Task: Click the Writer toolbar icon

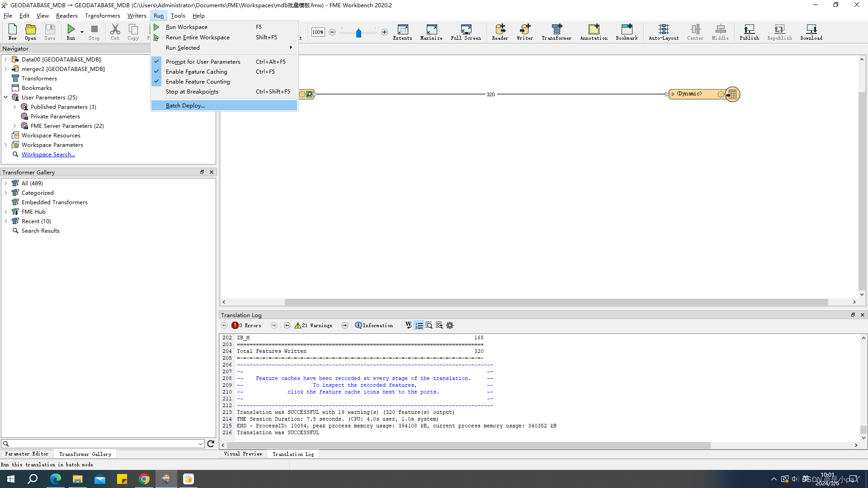Action: tap(524, 32)
